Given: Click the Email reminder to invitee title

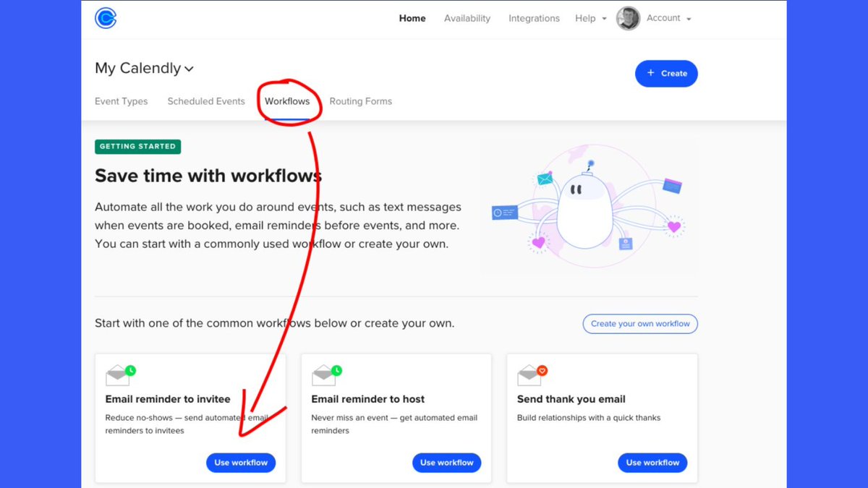Looking at the screenshot, I should 168,399.
